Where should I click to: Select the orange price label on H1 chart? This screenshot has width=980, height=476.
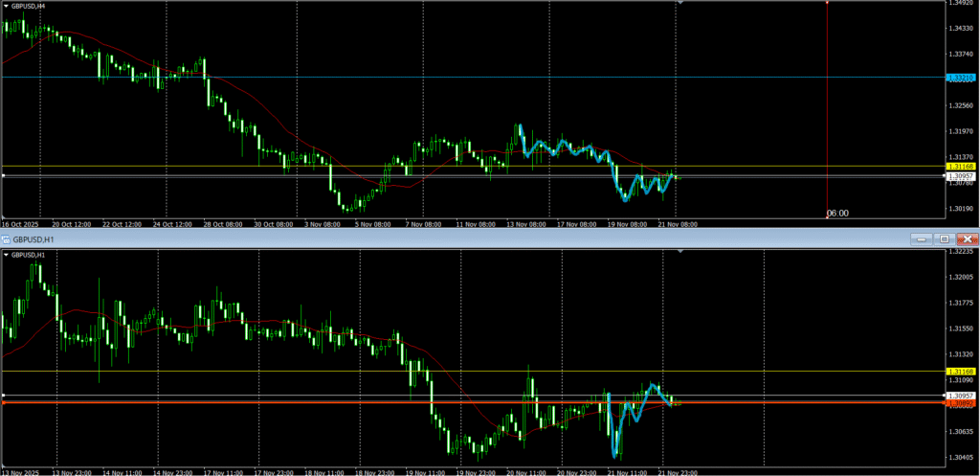(960, 404)
